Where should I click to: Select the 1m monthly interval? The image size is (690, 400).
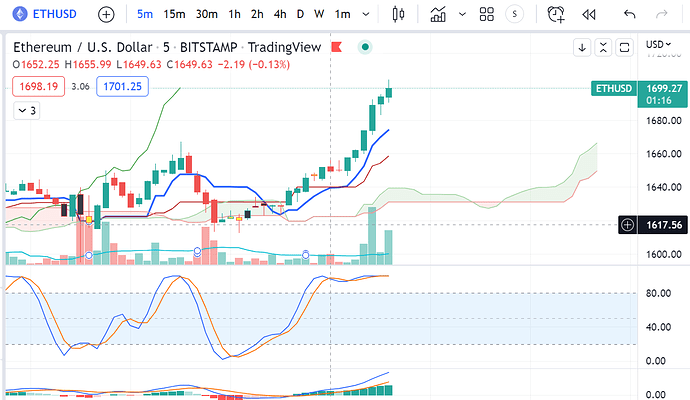[342, 14]
